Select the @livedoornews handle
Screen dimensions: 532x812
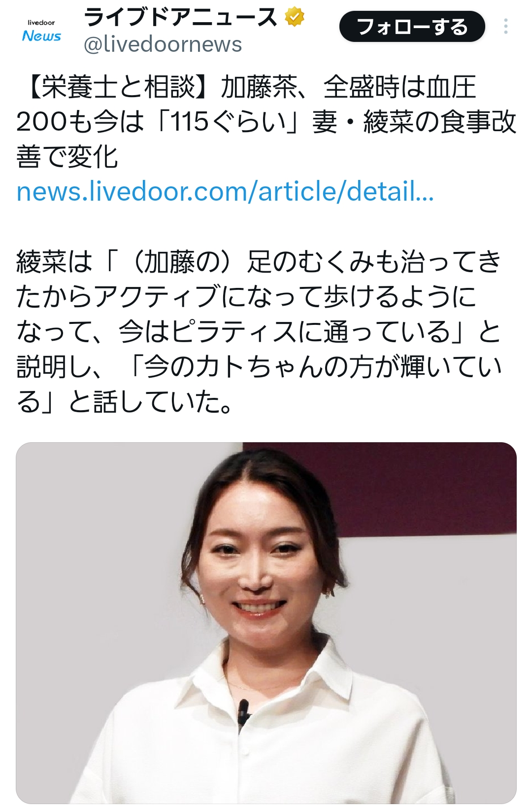pos(163,44)
